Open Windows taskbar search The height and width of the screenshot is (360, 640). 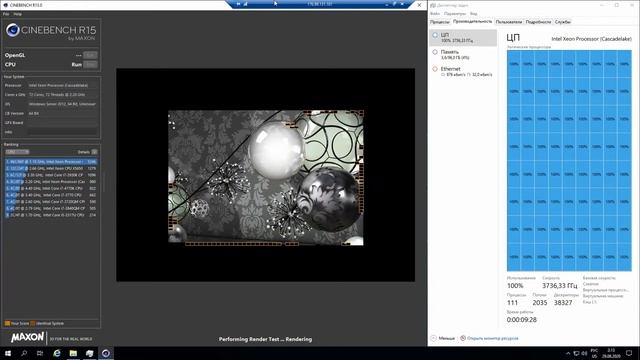tap(24, 353)
